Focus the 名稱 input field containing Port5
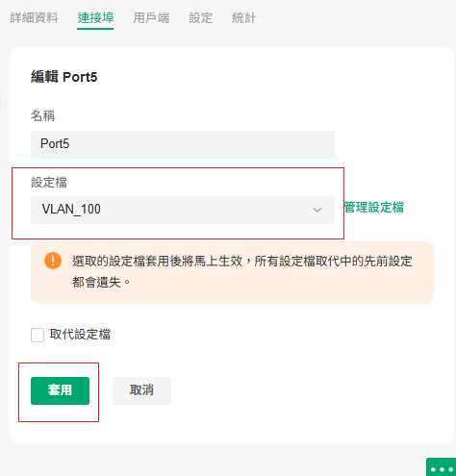Screen dimensions: 456x476 click(x=183, y=144)
